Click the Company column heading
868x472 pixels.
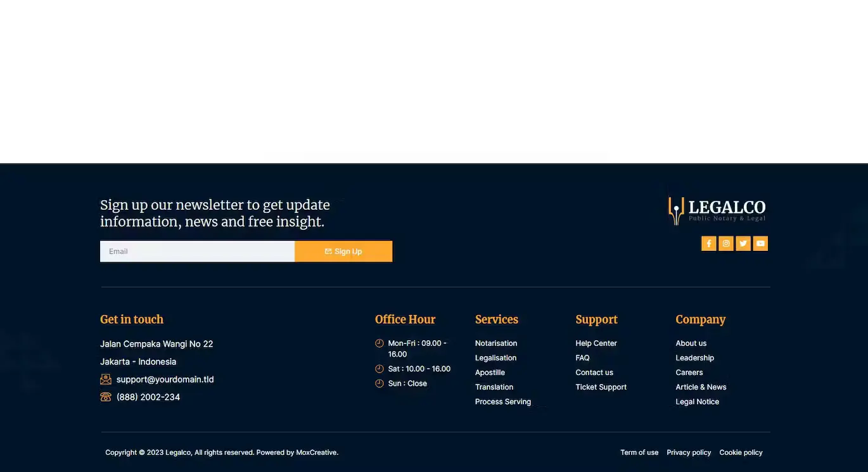701,320
